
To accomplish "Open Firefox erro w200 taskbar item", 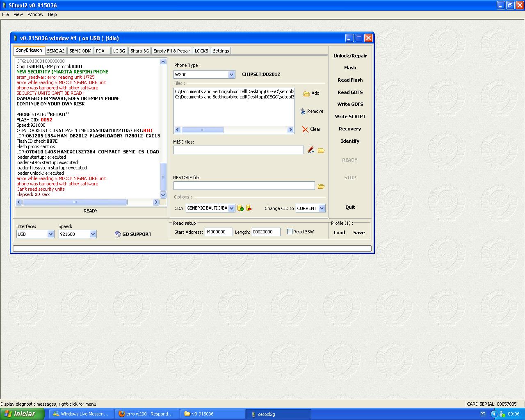I will (x=147, y=414).
